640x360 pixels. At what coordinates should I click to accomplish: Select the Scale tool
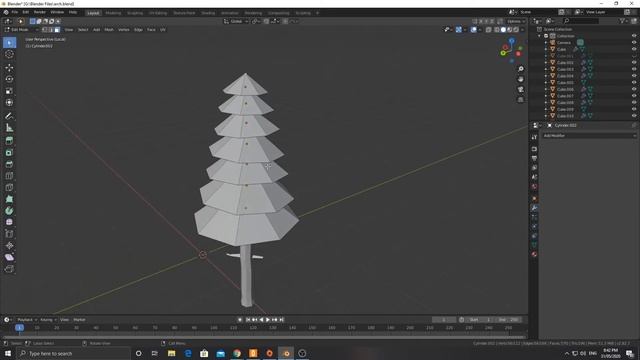click(x=9, y=91)
